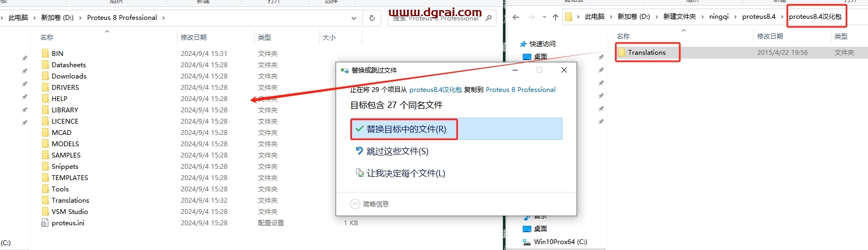
Task: Expand chevron after Proteus 8 Professional breadcrumb
Action: point(163,18)
